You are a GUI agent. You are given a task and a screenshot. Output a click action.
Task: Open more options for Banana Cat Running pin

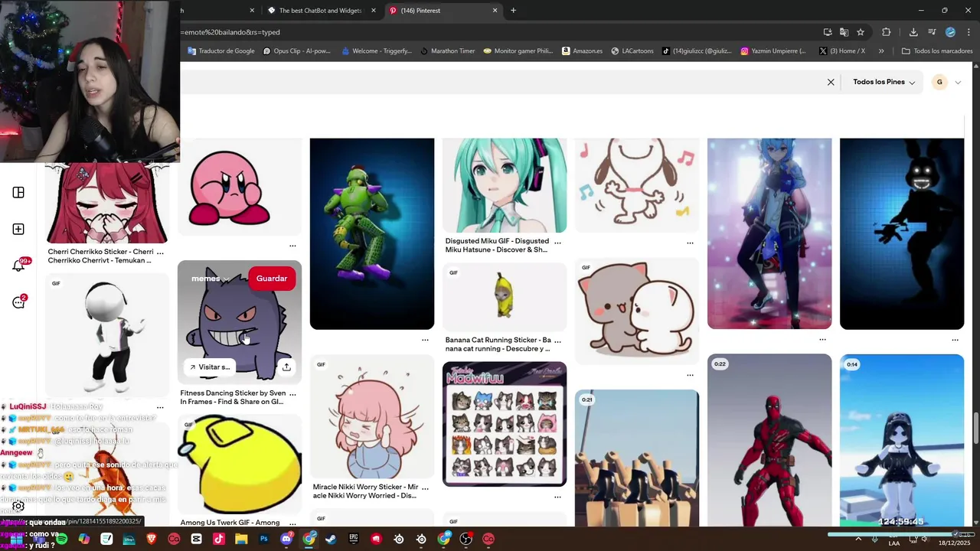coord(557,341)
